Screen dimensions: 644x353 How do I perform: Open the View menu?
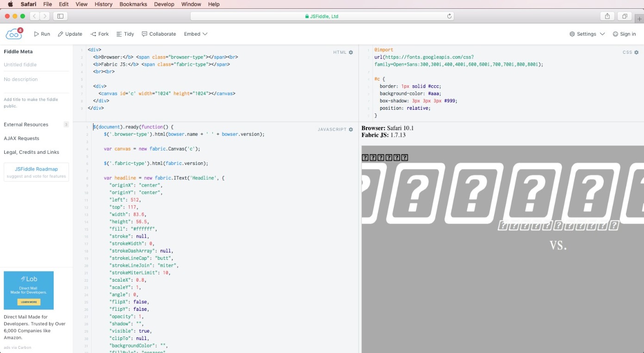81,4
